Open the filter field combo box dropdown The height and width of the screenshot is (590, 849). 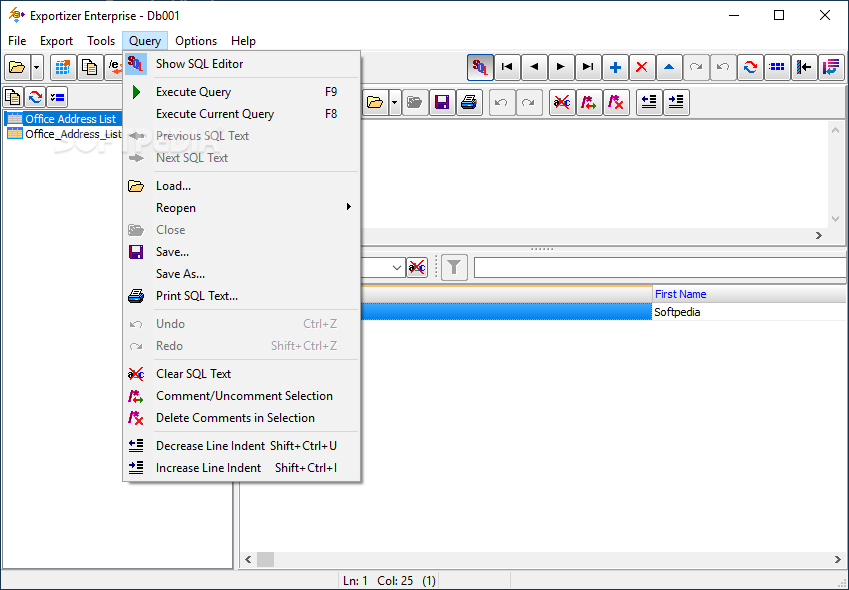(x=397, y=267)
